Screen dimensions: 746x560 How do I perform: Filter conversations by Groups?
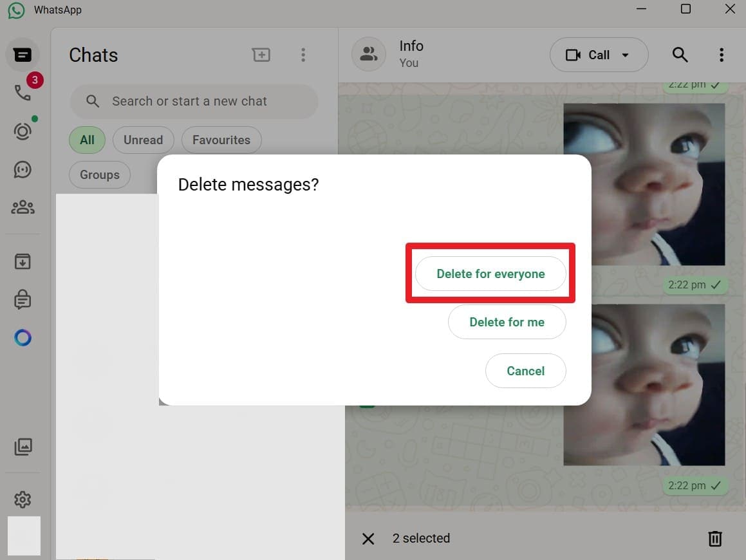click(99, 174)
